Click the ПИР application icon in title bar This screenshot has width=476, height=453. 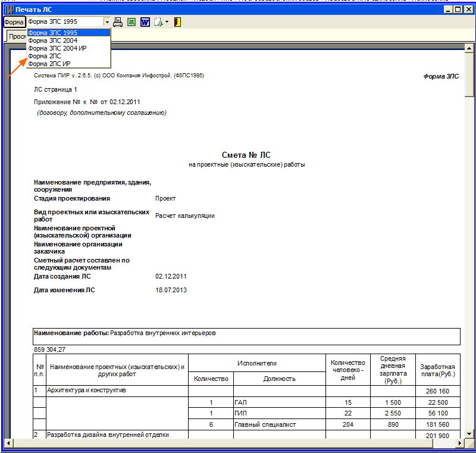pyautogui.click(x=8, y=10)
